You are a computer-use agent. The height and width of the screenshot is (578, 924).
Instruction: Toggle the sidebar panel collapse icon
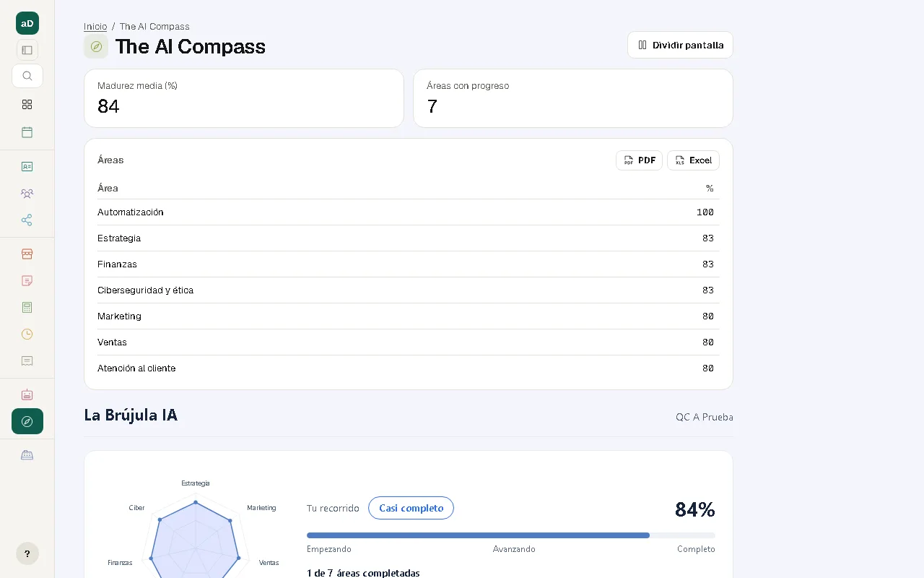(x=27, y=50)
